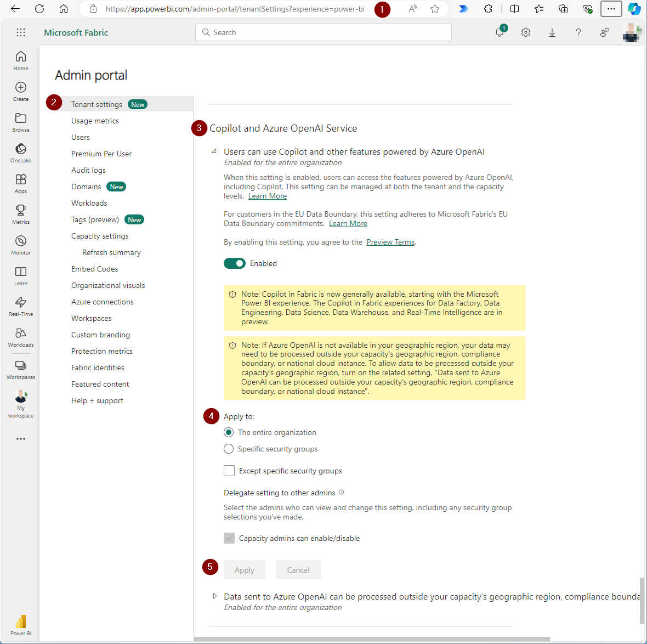Click the download icon
647x644 pixels.
coord(552,32)
